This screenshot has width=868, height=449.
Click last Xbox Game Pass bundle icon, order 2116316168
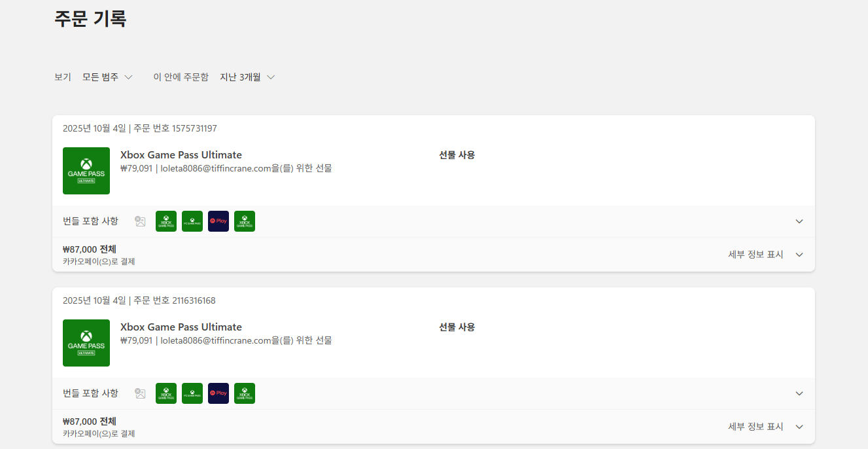click(x=245, y=393)
